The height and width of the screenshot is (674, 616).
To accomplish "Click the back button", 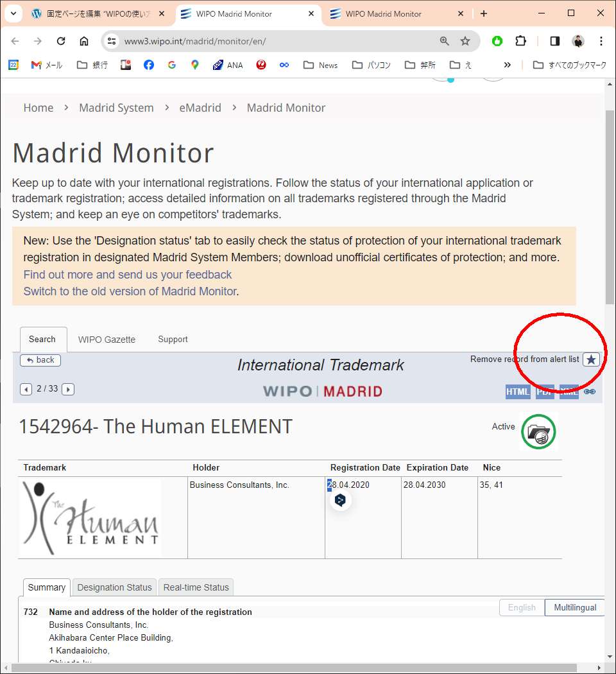I will 40,359.
